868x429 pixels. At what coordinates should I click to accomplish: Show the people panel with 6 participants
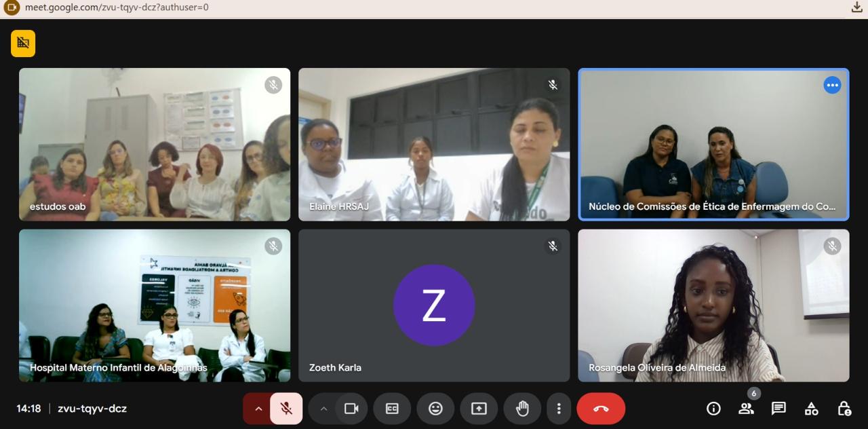[x=746, y=409]
